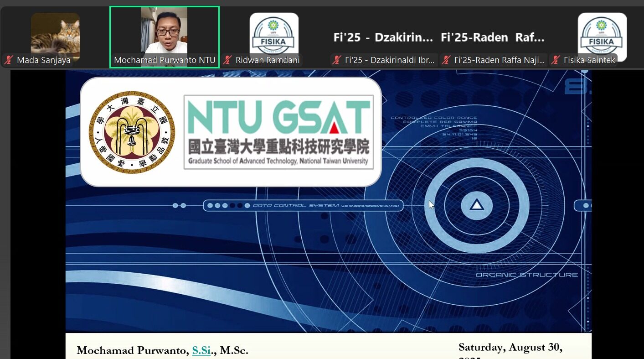This screenshot has width=644, height=359.
Task: Click muted mic icon beside Fi'25 - Dzakirinaldi
Action: click(x=337, y=60)
